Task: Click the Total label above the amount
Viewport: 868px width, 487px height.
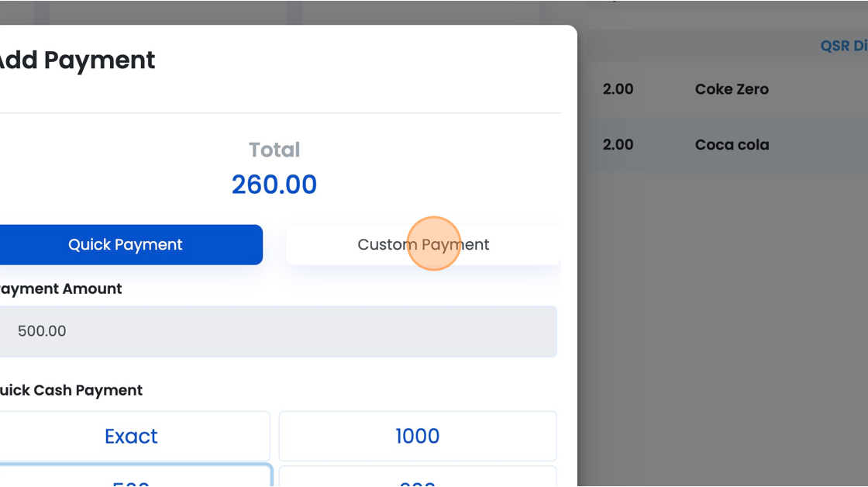Action: pos(274,150)
